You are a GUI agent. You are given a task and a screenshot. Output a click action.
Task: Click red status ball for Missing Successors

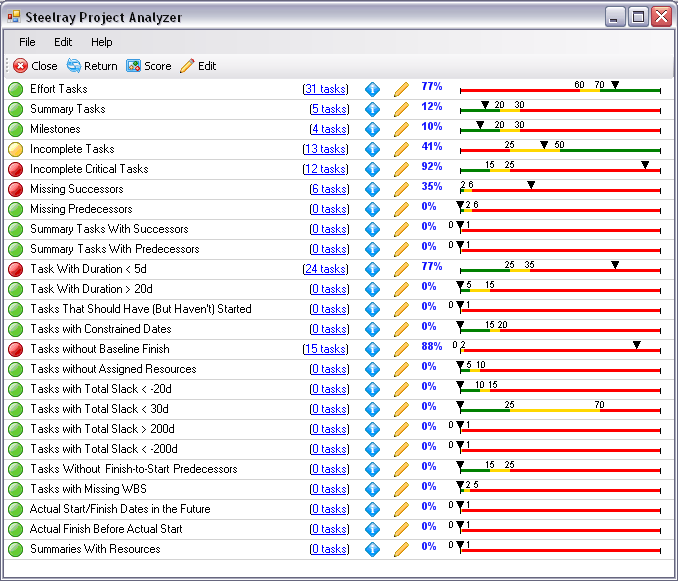click(16, 189)
